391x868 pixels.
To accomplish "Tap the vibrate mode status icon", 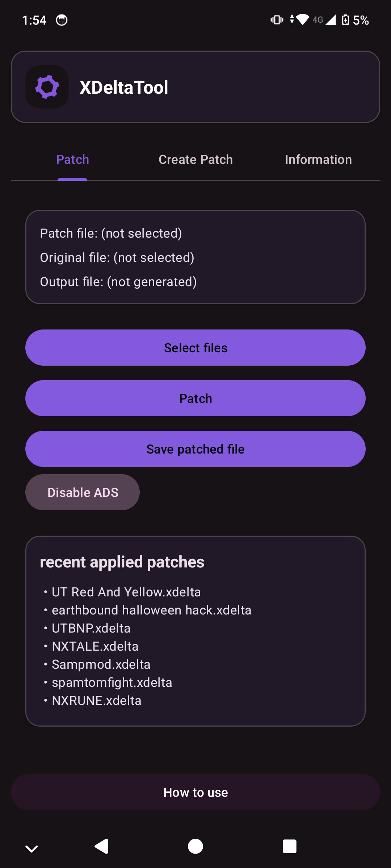I will pyautogui.click(x=277, y=20).
